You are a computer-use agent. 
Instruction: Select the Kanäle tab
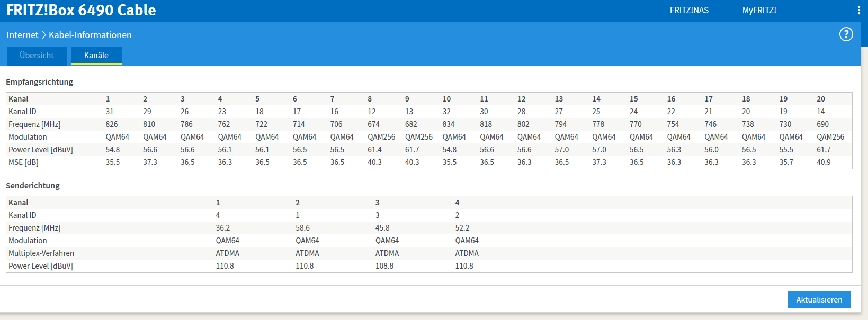point(96,56)
